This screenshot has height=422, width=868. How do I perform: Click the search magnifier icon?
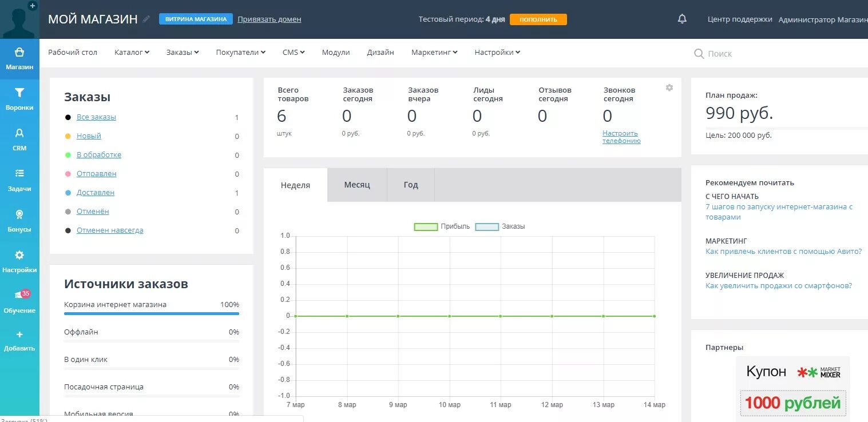click(699, 53)
